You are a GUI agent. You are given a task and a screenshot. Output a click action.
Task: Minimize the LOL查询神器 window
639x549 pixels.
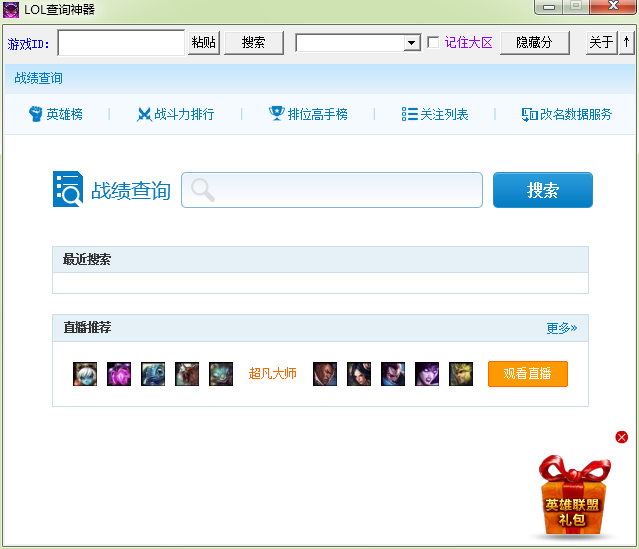click(549, 7)
